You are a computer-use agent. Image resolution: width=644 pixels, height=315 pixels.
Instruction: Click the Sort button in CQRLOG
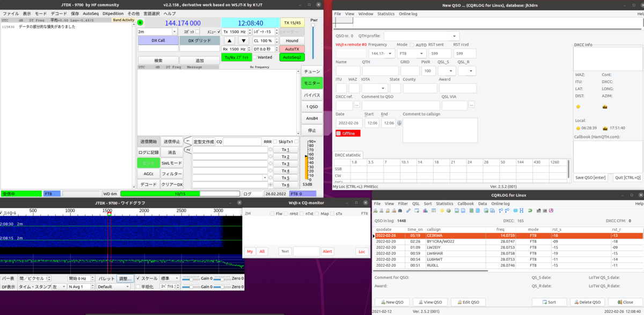pos(549,302)
